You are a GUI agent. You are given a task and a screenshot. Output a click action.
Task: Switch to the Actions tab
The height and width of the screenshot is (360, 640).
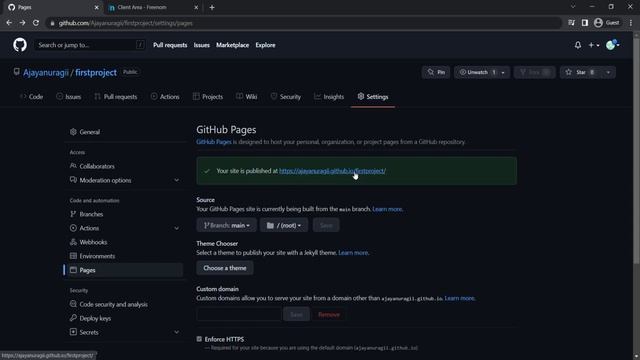pyautogui.click(x=165, y=97)
